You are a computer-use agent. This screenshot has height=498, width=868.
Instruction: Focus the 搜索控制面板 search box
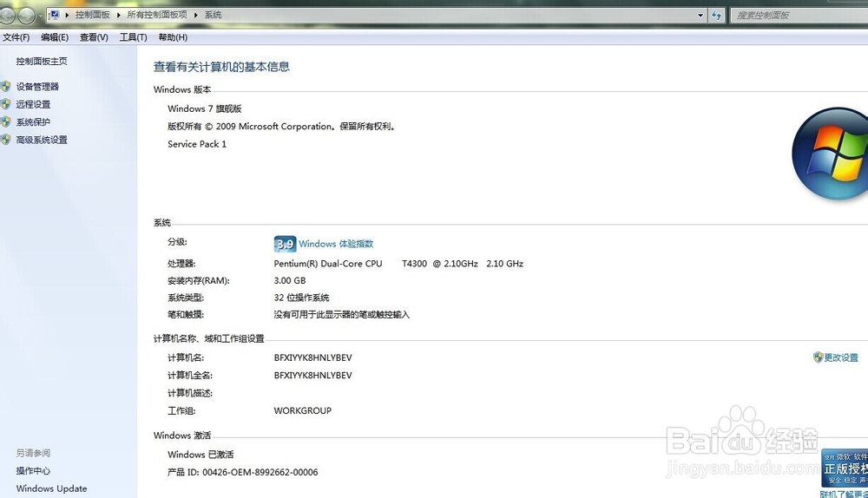coord(799,16)
